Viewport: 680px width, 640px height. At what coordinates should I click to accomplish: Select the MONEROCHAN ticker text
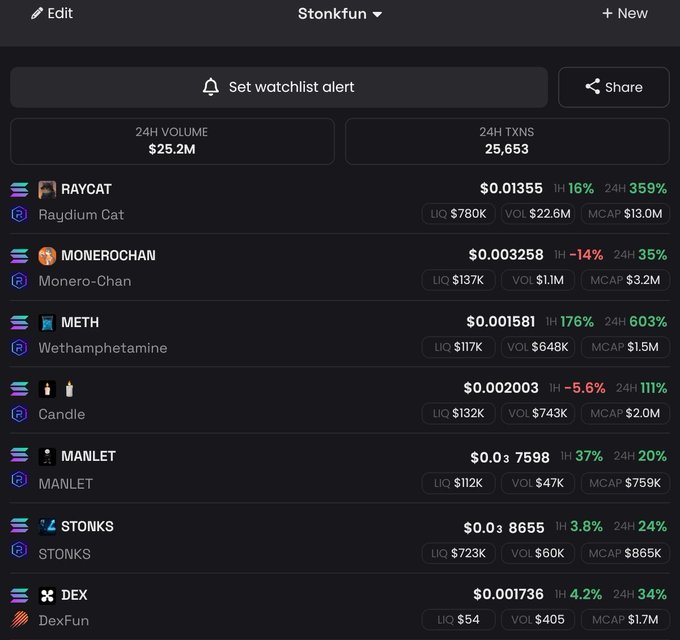coord(108,256)
